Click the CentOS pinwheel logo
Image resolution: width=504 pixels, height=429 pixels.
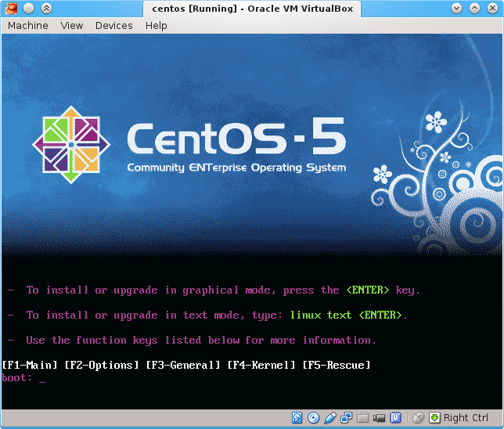71,145
